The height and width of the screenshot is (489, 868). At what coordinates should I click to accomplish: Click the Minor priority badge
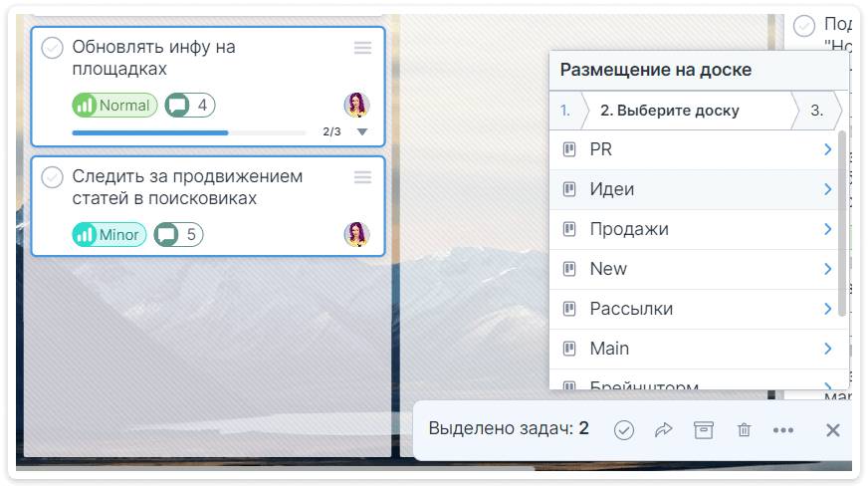tap(109, 235)
